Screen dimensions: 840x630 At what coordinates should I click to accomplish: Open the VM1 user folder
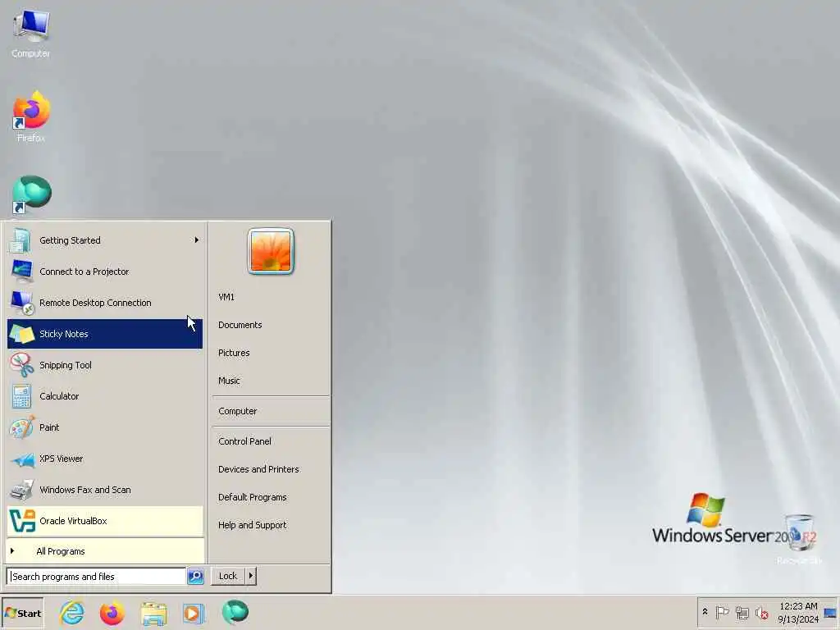tap(226, 297)
